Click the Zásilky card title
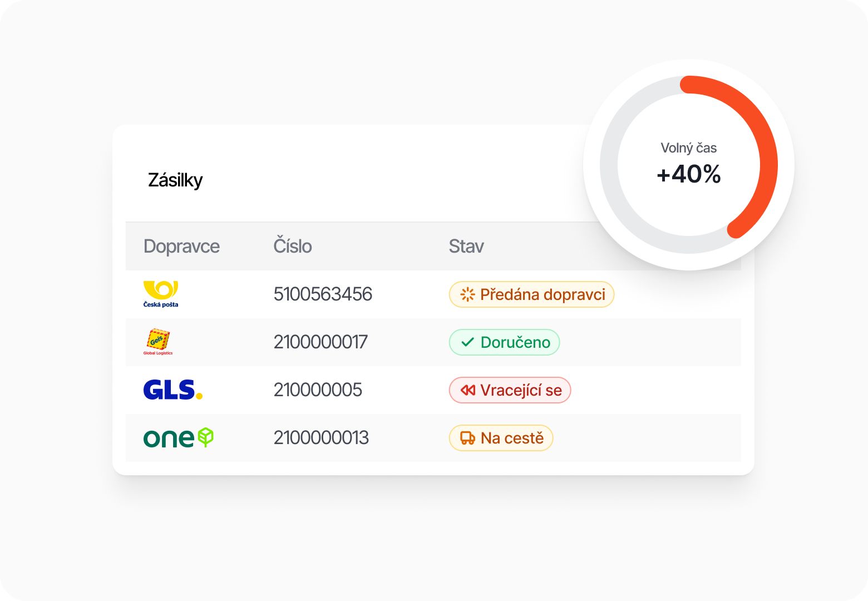This screenshot has height=601, width=868. coord(175,180)
